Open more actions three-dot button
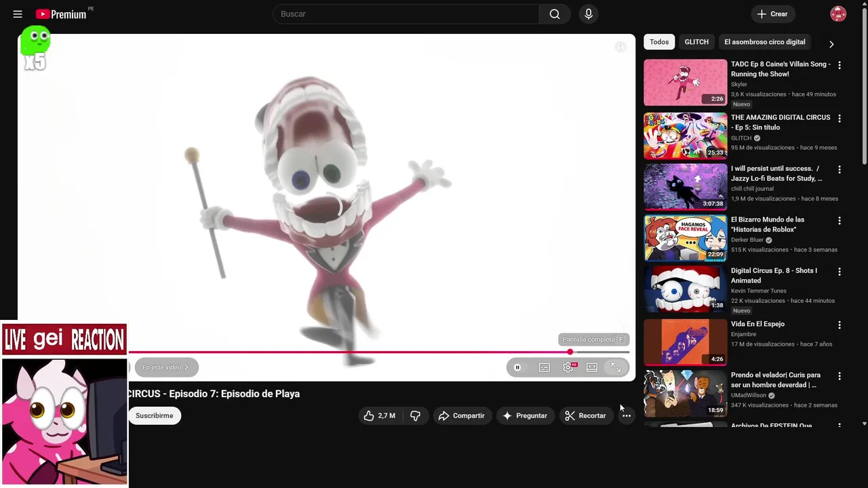Viewport: 868px width, 488px height. click(627, 415)
